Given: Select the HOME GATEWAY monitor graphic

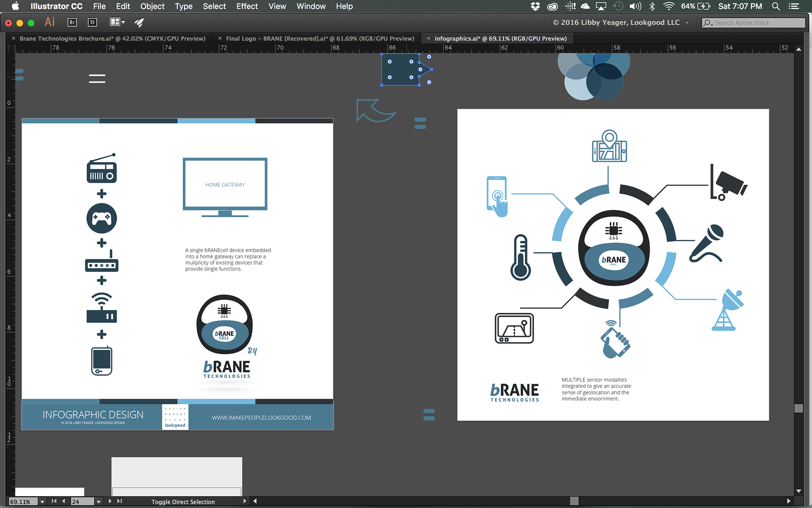Looking at the screenshot, I should click(225, 187).
